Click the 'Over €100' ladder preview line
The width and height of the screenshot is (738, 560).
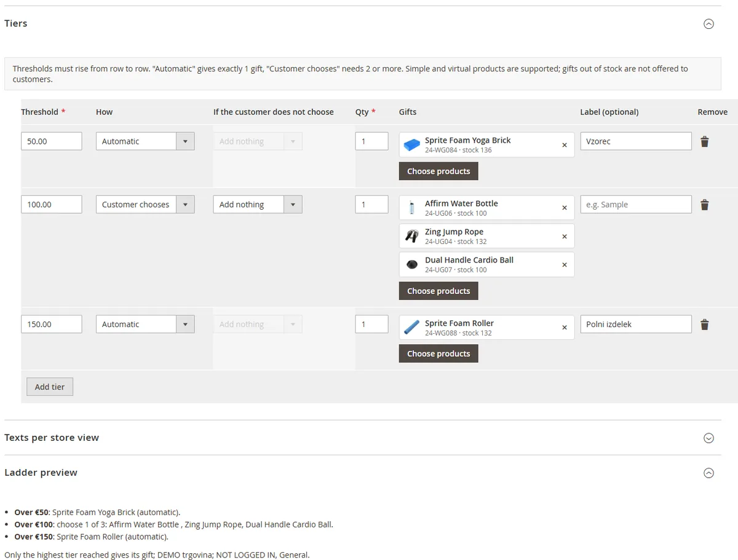pyautogui.click(x=173, y=525)
